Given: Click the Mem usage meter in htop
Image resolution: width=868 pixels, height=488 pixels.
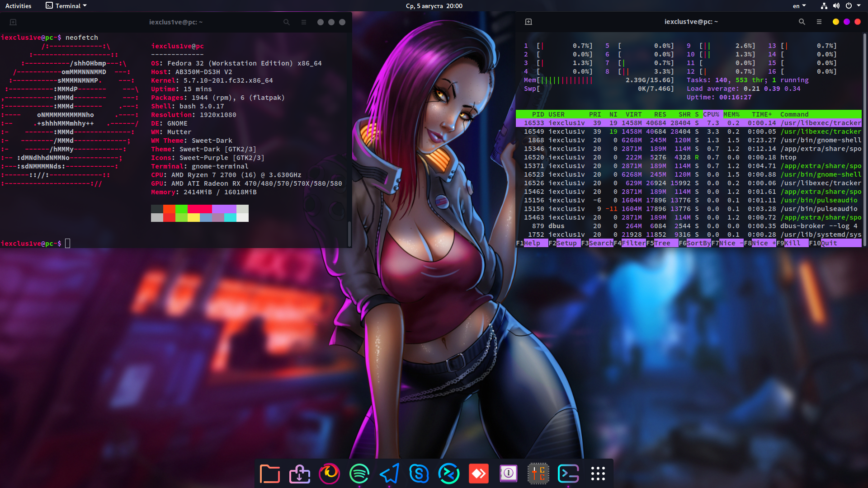Looking at the screenshot, I should tap(599, 80).
